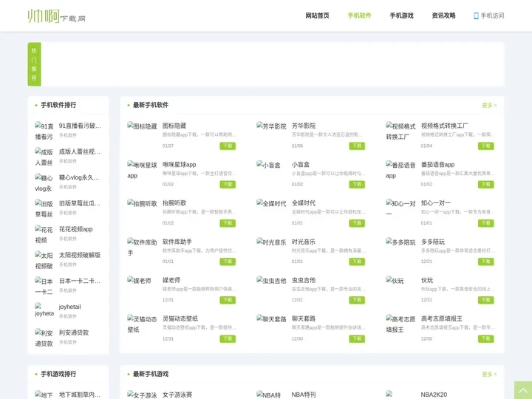Open the 软件库助手 title link
Viewport: 532px width, 399px height.
(177, 242)
